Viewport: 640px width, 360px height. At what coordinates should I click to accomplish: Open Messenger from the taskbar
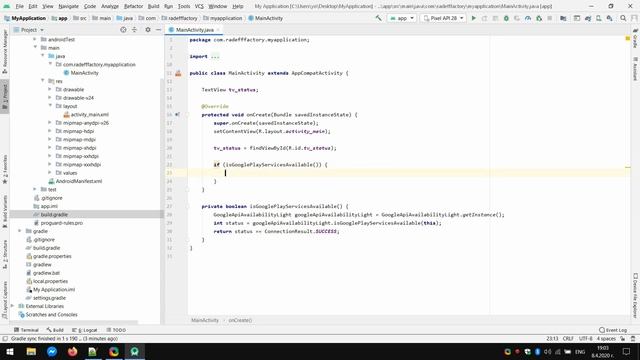click(52, 351)
